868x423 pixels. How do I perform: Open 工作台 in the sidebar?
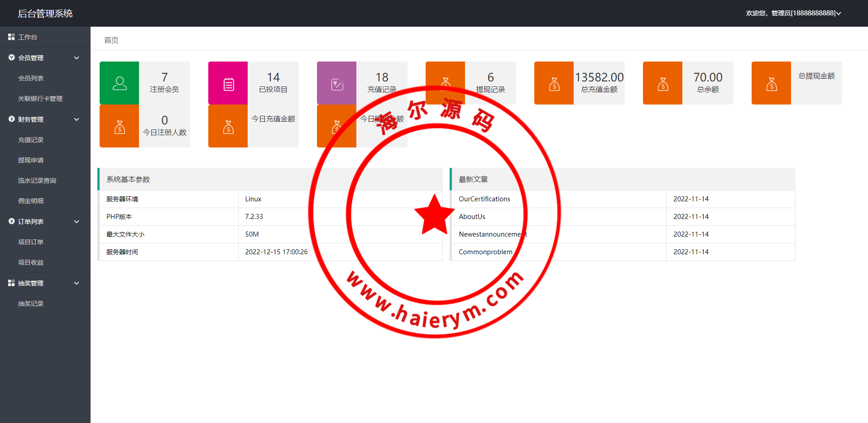(x=28, y=37)
